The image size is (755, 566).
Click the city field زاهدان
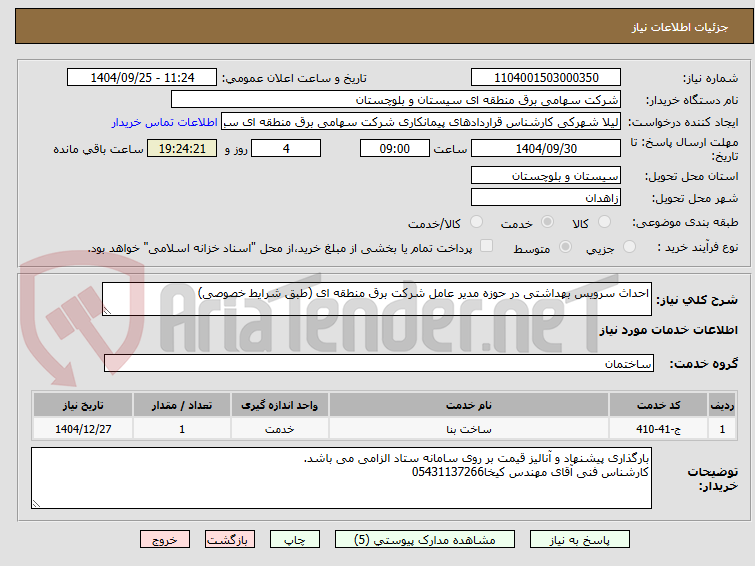pos(546,197)
